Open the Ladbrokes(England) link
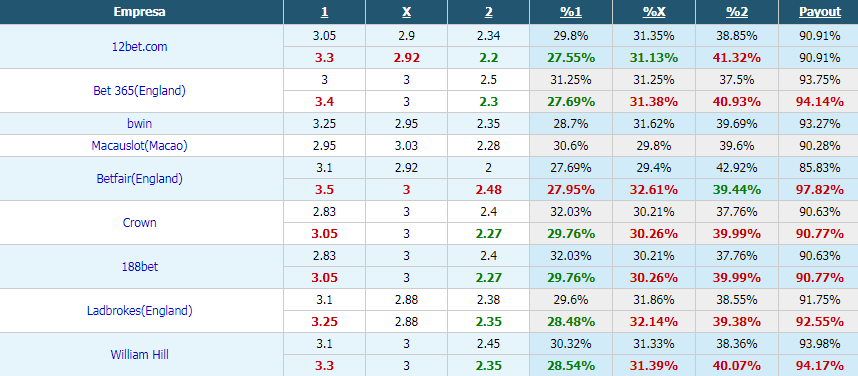Screen dimensions: 858x376 click(140, 311)
